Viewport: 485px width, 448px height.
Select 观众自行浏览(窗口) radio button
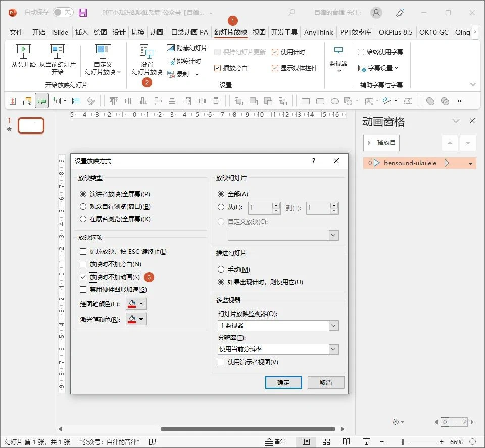click(83, 206)
